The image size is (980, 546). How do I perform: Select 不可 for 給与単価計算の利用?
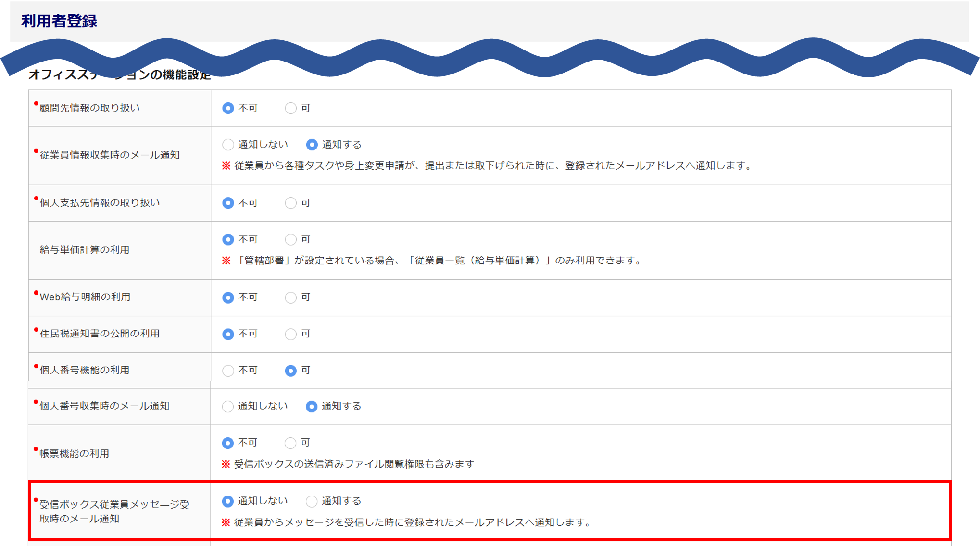(x=228, y=239)
